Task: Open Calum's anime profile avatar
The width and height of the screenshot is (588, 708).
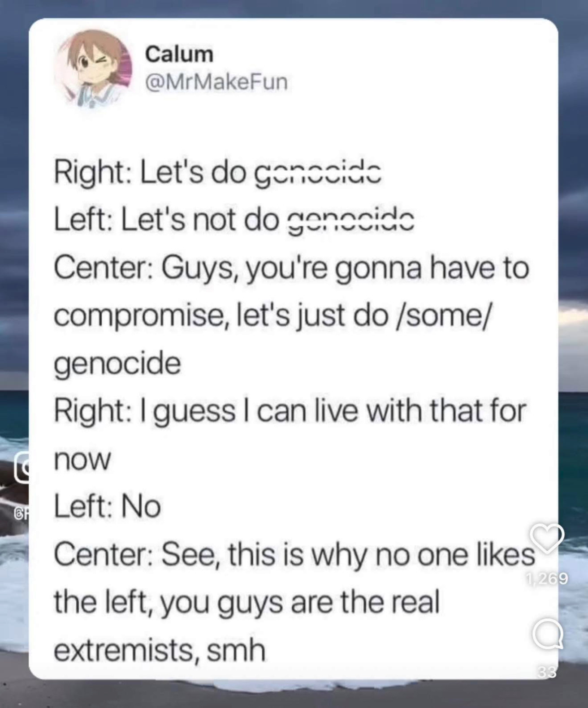Action: (94, 69)
